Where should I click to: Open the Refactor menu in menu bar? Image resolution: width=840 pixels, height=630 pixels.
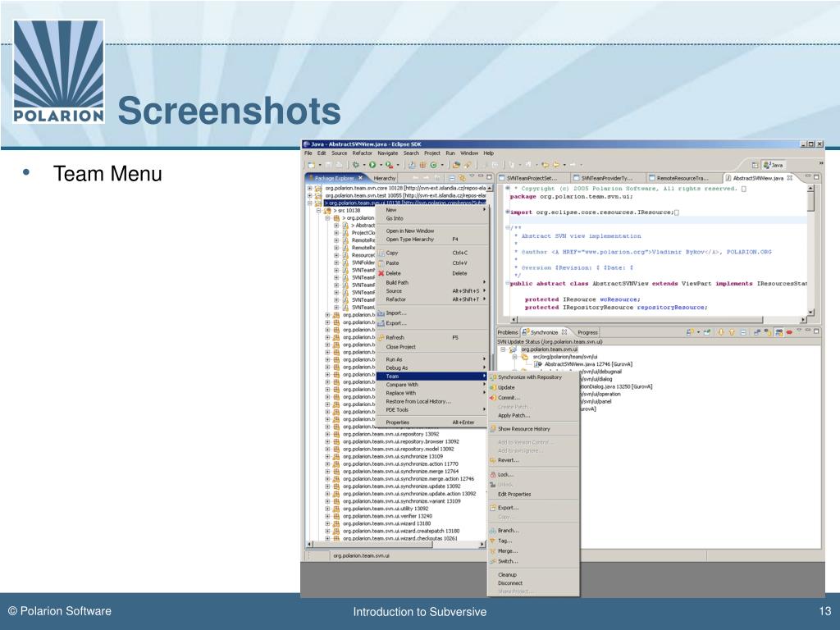362,153
